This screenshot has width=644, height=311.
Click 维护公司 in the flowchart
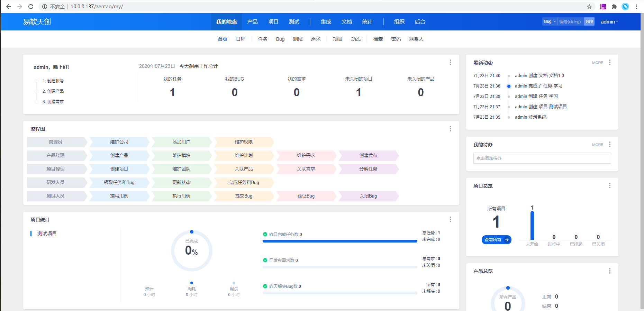click(119, 142)
